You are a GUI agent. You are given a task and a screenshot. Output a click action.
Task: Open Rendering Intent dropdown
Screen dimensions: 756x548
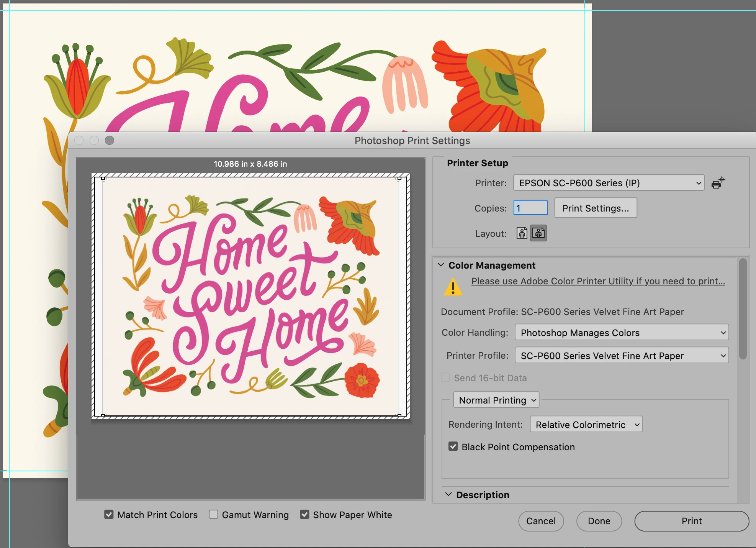[586, 424]
